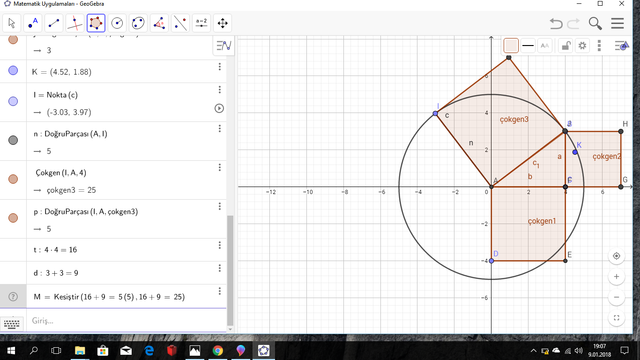Click the standard view home button
640x360 pixels.
click(616, 256)
